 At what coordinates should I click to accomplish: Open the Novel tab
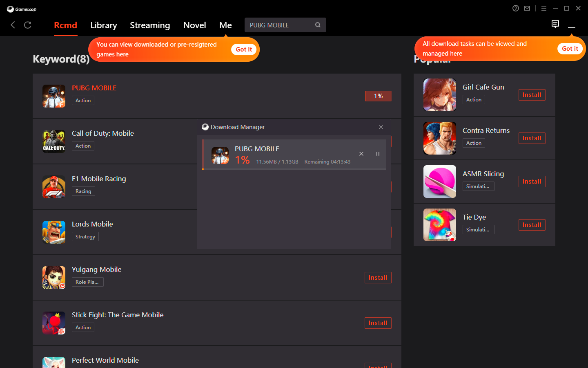click(195, 25)
